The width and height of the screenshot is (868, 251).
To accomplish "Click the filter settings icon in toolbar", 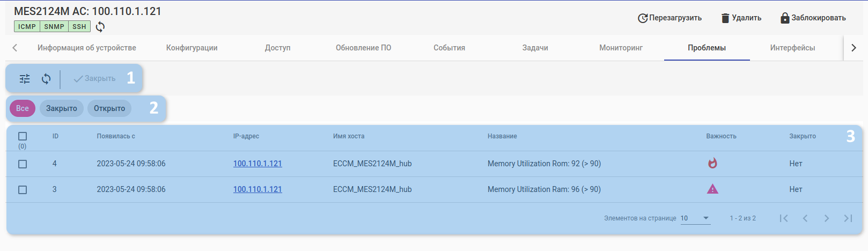I will tap(25, 79).
